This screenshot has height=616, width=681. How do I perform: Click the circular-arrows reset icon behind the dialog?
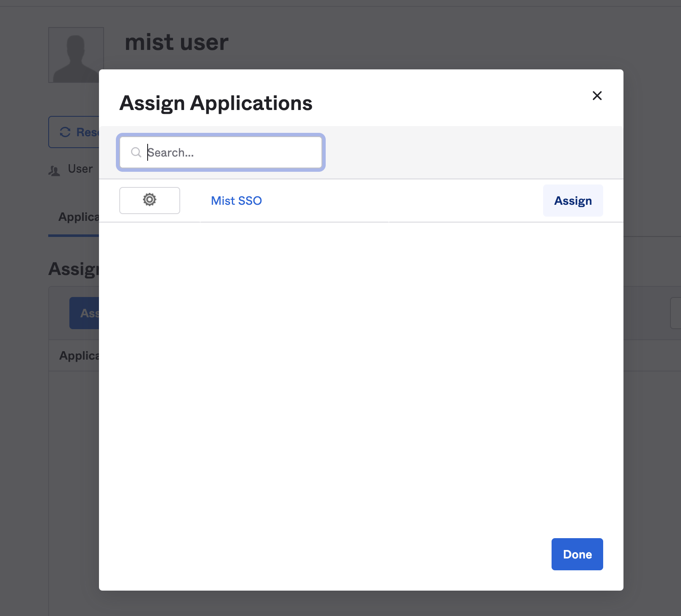pos(65,132)
